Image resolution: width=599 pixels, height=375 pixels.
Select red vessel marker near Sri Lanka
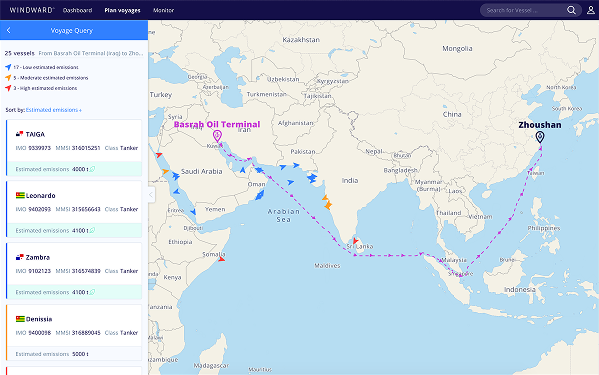(x=355, y=241)
